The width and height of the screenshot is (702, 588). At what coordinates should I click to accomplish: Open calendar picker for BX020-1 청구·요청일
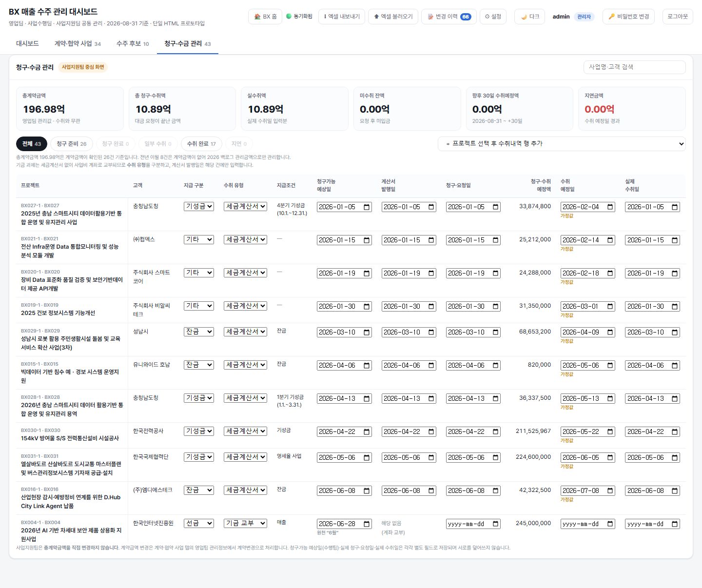tap(496, 273)
